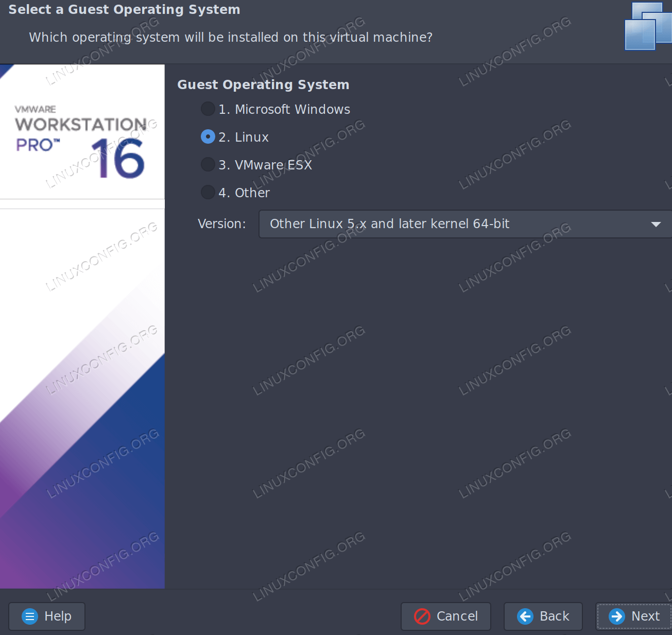Click the Version dropdown arrow
This screenshot has width=672, height=635.
pos(656,224)
